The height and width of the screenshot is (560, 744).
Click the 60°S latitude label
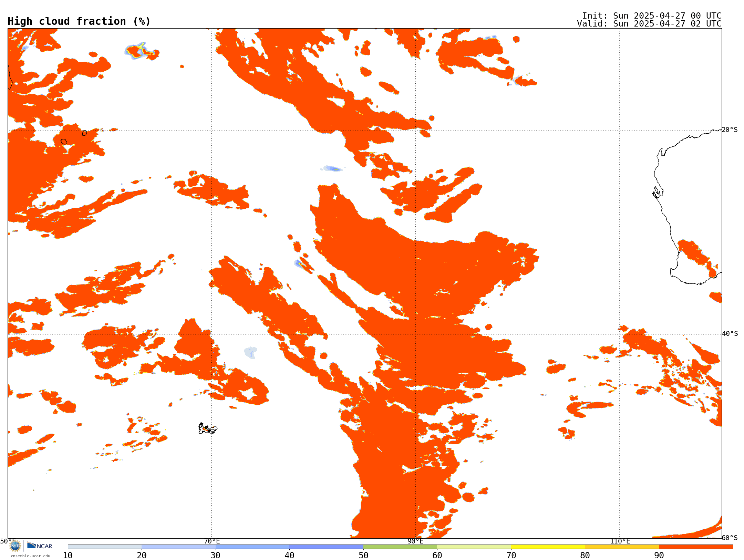click(x=730, y=538)
